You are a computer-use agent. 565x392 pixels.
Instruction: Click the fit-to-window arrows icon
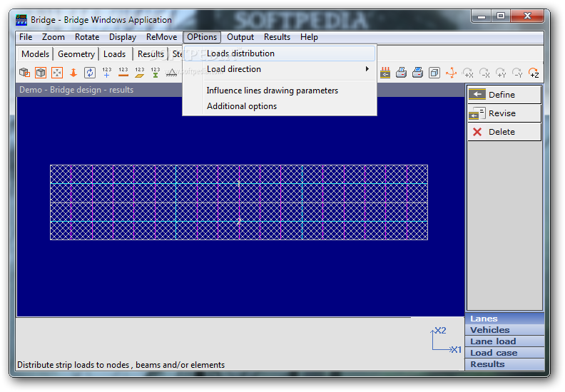(x=57, y=73)
